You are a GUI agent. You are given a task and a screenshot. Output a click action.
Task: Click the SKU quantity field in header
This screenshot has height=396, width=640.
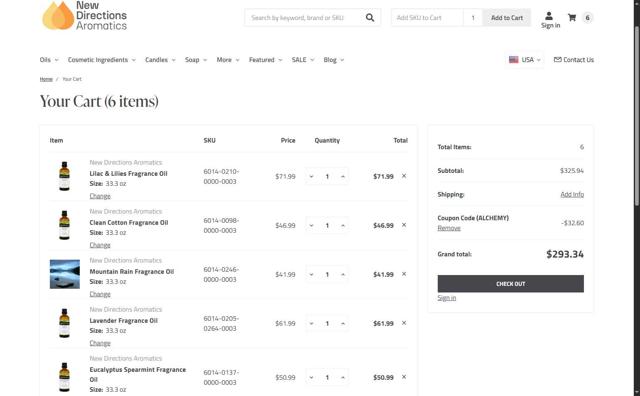point(473,18)
